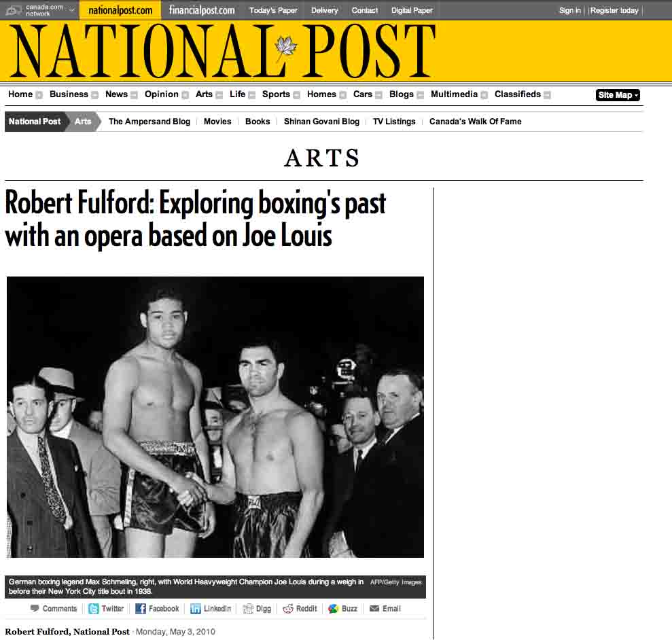Email the article with the envelope icon

tap(374, 609)
